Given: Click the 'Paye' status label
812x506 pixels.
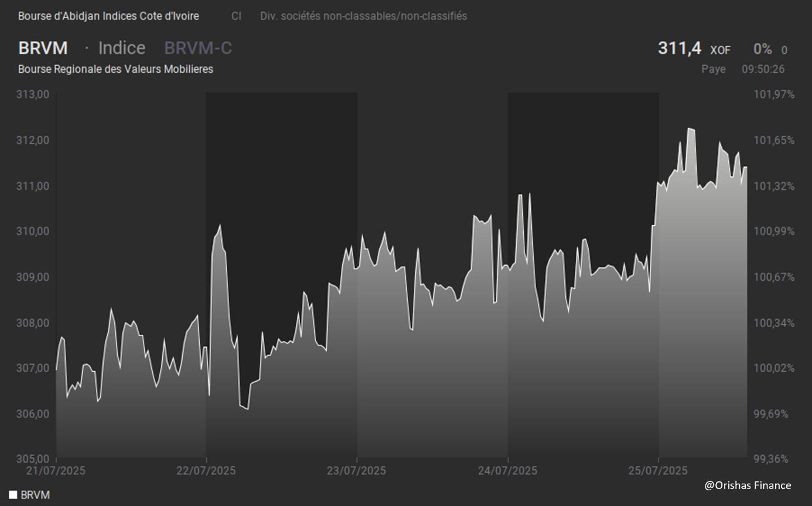Looking at the screenshot, I should [714, 69].
